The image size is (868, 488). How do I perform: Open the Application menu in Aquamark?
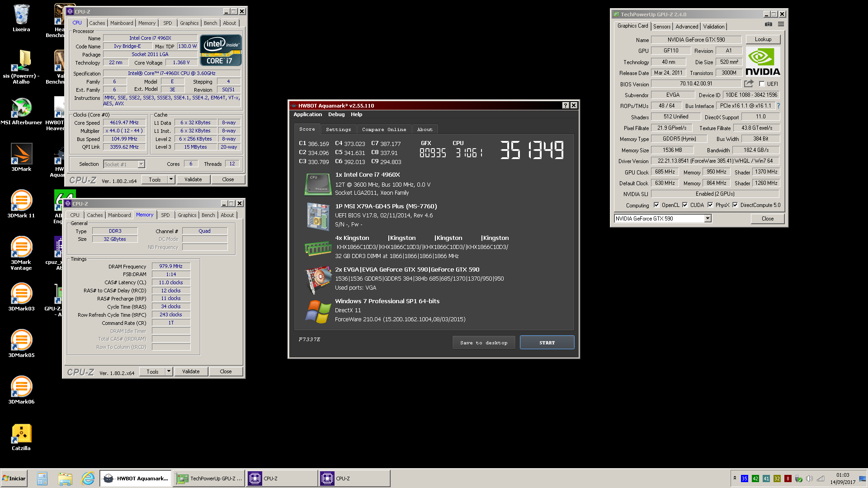[307, 115]
